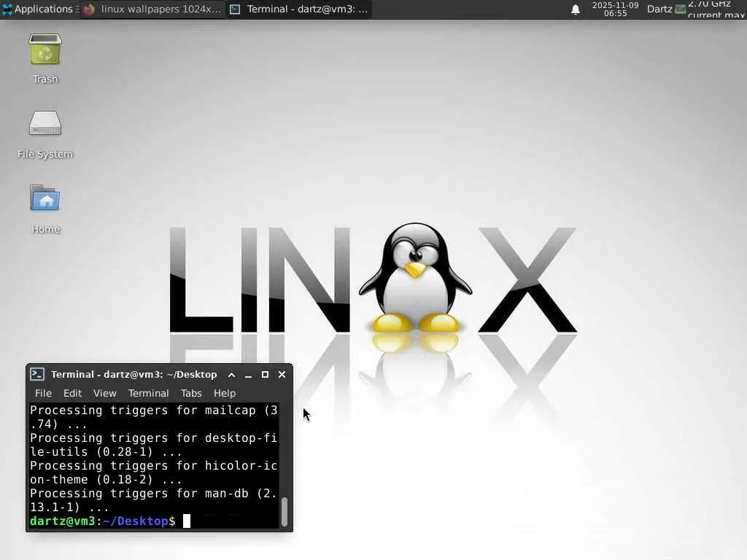Open the Terminal View menu
This screenshot has height=560, width=747.
pyautogui.click(x=105, y=393)
